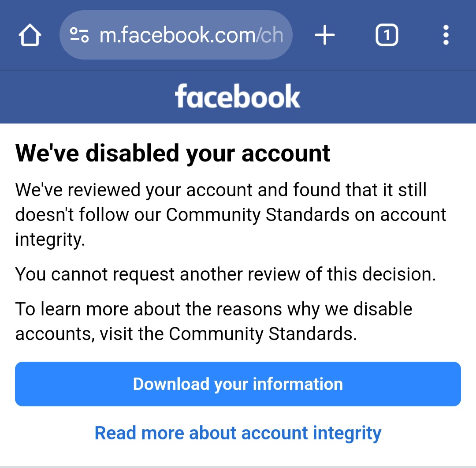The width and height of the screenshot is (476, 468).
Task: Click the word "accounts," in last paragraph
Action: 55,334
